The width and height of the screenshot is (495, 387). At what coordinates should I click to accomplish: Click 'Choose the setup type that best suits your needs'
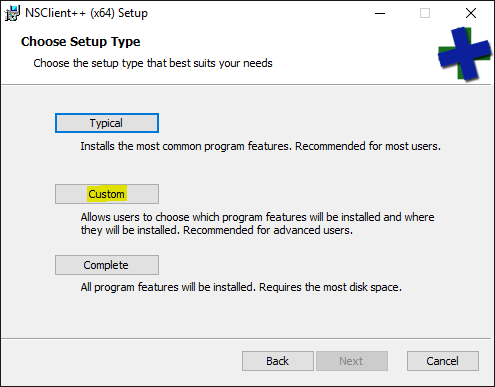coord(153,63)
